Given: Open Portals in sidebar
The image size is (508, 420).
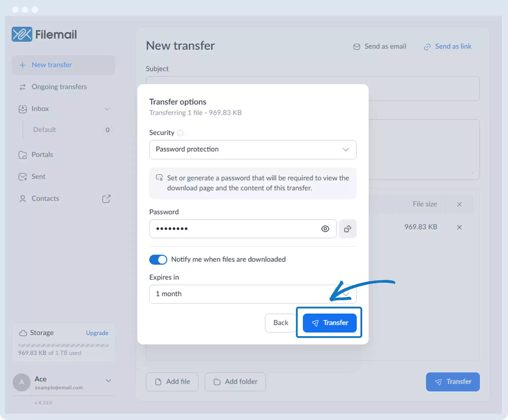Looking at the screenshot, I should point(42,155).
